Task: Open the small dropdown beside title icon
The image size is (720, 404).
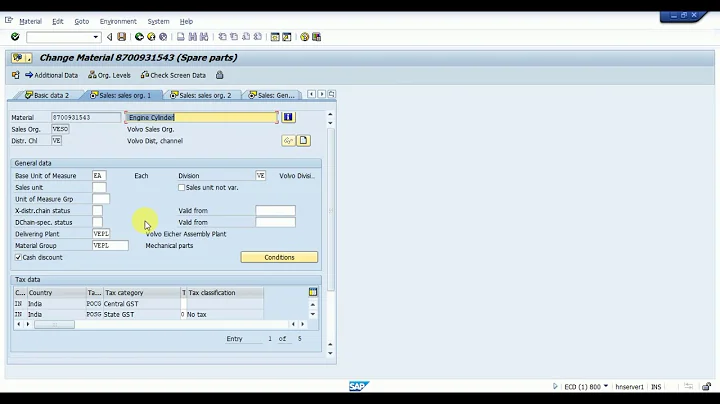Action: point(28,58)
